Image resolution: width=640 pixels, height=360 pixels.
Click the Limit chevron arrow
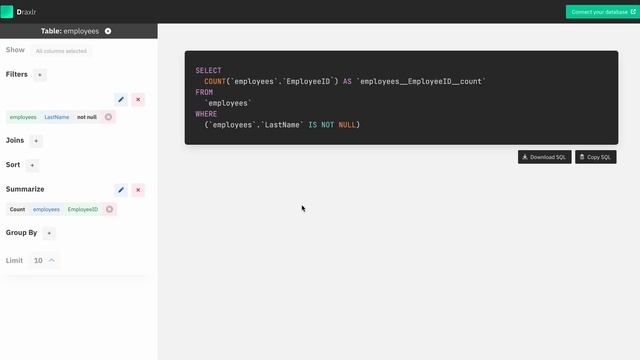coord(52,260)
